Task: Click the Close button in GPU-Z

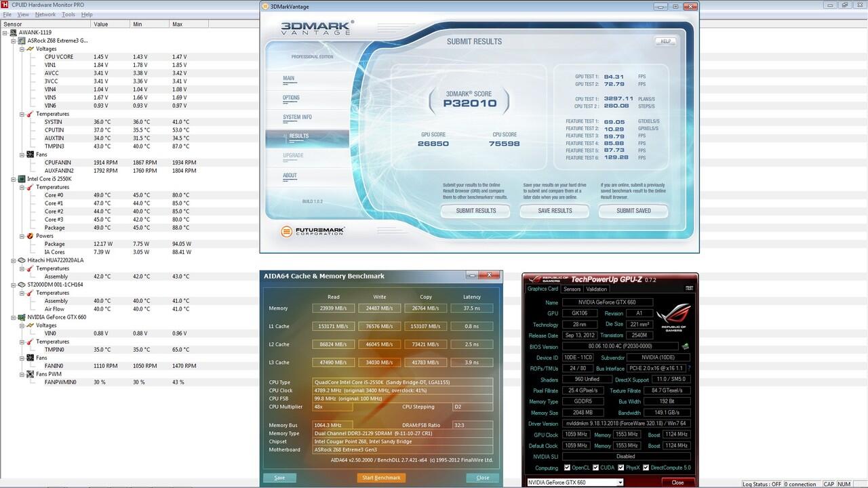Action: (677, 483)
